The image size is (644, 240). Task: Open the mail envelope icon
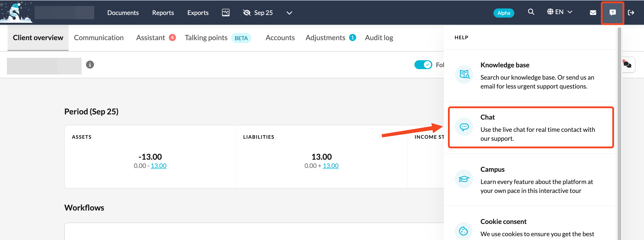(x=593, y=12)
